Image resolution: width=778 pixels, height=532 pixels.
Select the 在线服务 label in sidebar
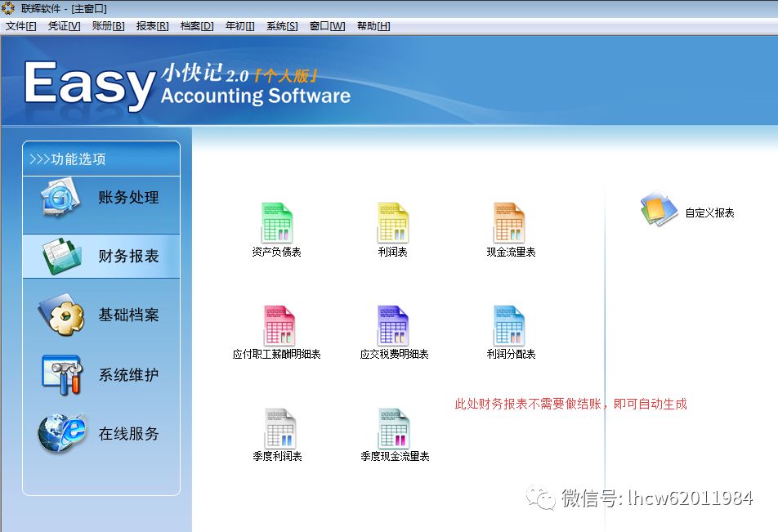(128, 434)
